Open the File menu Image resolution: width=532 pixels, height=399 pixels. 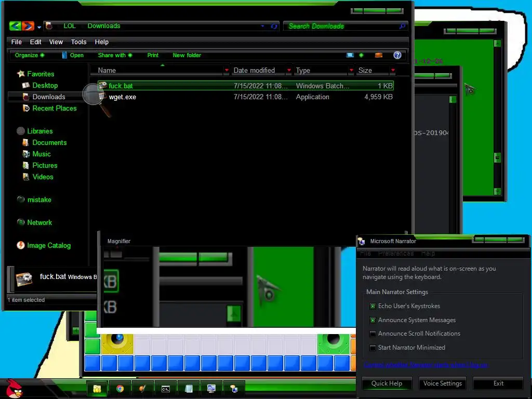[x=16, y=42]
